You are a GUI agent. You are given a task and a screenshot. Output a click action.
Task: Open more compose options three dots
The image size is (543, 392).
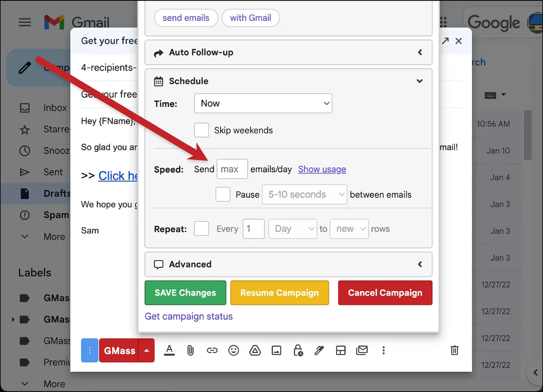tap(384, 350)
